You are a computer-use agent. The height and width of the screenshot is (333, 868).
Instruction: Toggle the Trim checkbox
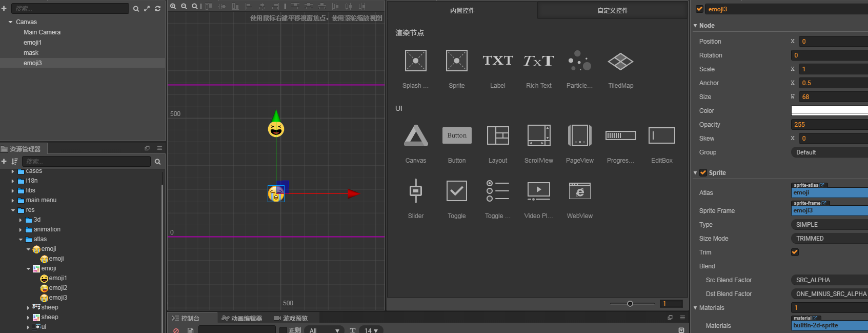pyautogui.click(x=795, y=252)
